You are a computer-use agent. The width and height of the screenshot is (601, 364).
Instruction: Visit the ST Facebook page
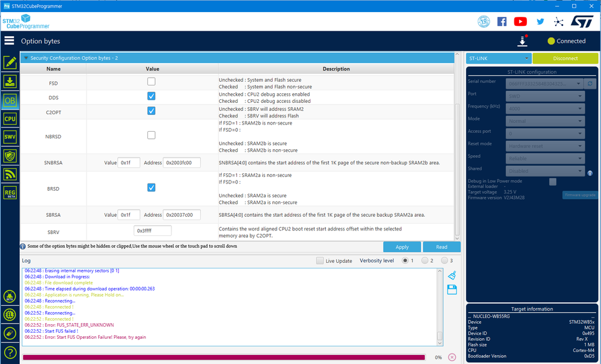tap(502, 22)
